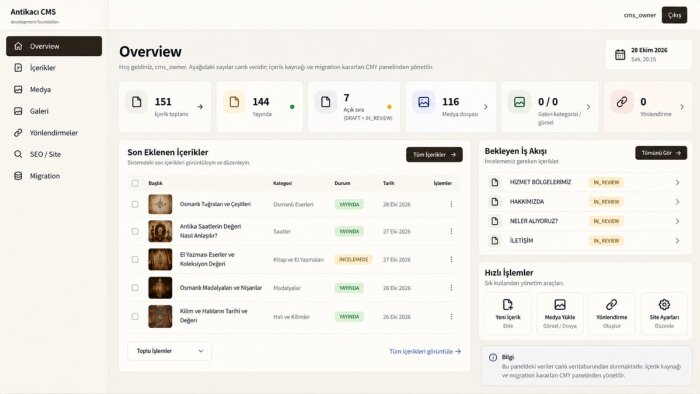The image size is (700, 394).
Task: Open thumbnail of Osmanlı Tuğraları ve Çeşitleri
Action: click(160, 204)
